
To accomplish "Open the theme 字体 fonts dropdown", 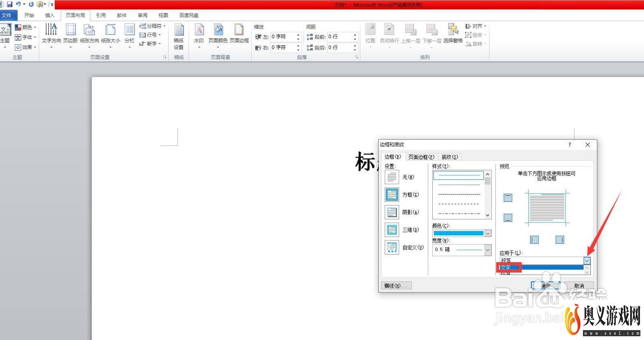I will 25,37.
